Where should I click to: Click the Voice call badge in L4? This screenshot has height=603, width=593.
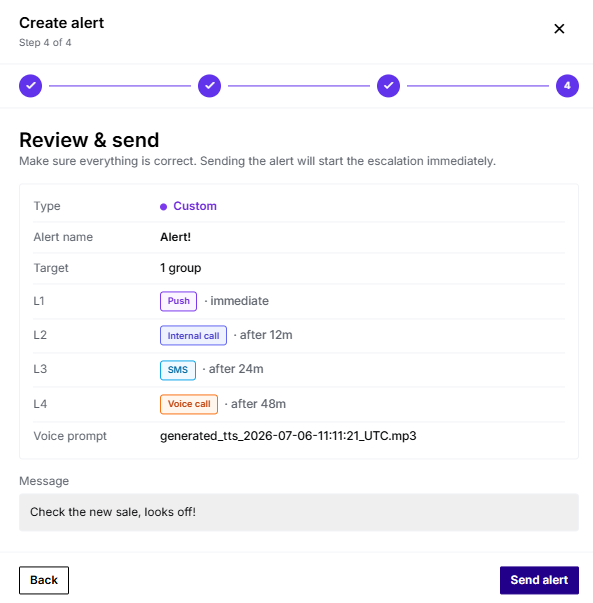click(189, 404)
